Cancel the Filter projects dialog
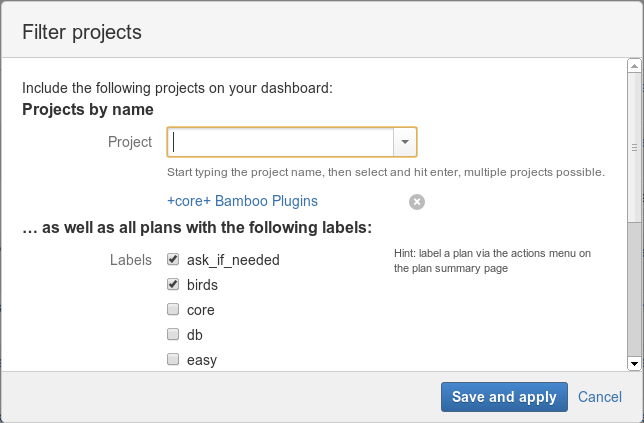This screenshot has width=644, height=423. pos(600,397)
